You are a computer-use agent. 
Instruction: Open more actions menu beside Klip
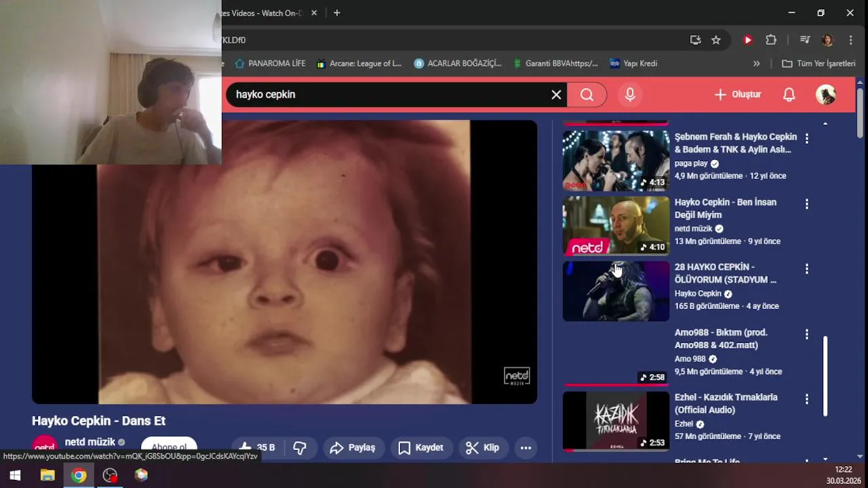526,447
